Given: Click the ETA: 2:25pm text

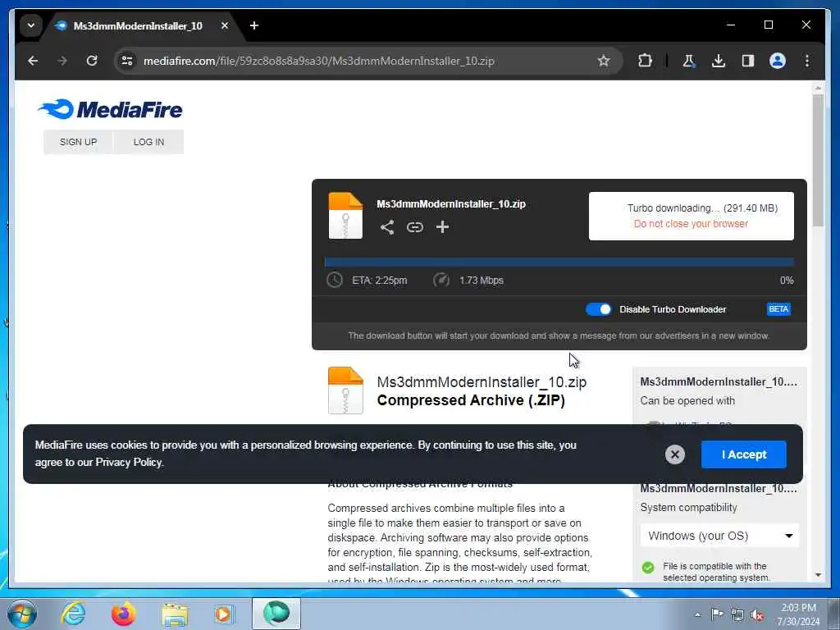Looking at the screenshot, I should (x=379, y=281).
